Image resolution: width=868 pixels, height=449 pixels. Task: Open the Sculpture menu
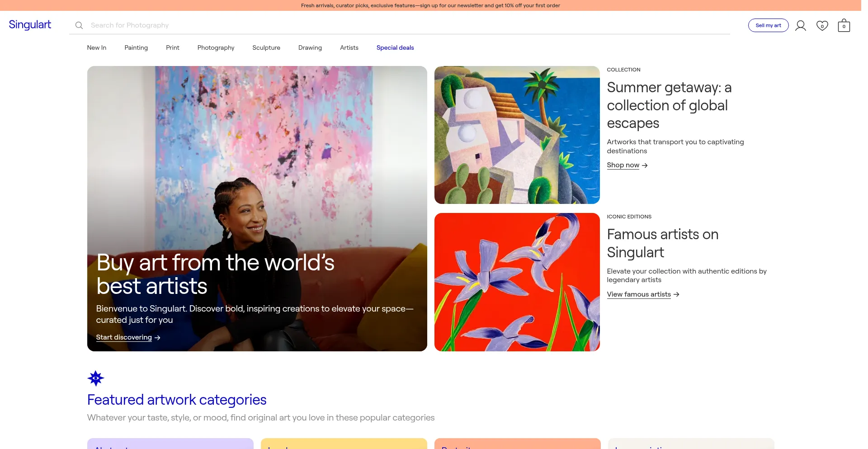pyautogui.click(x=266, y=47)
